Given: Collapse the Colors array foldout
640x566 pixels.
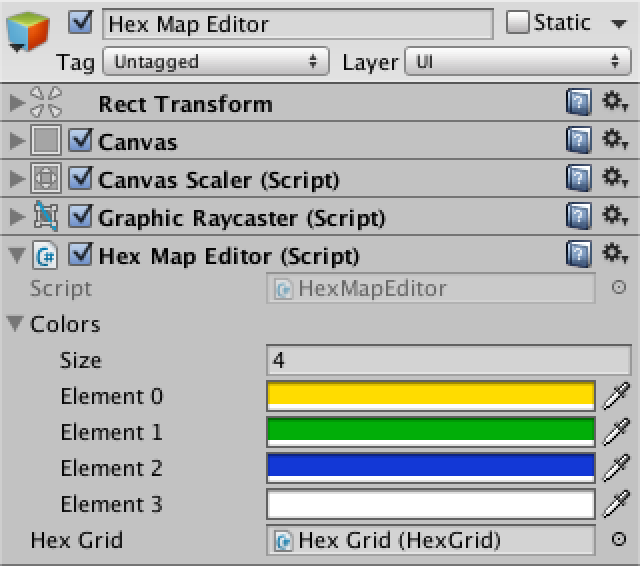Looking at the screenshot, I should 16,324.
